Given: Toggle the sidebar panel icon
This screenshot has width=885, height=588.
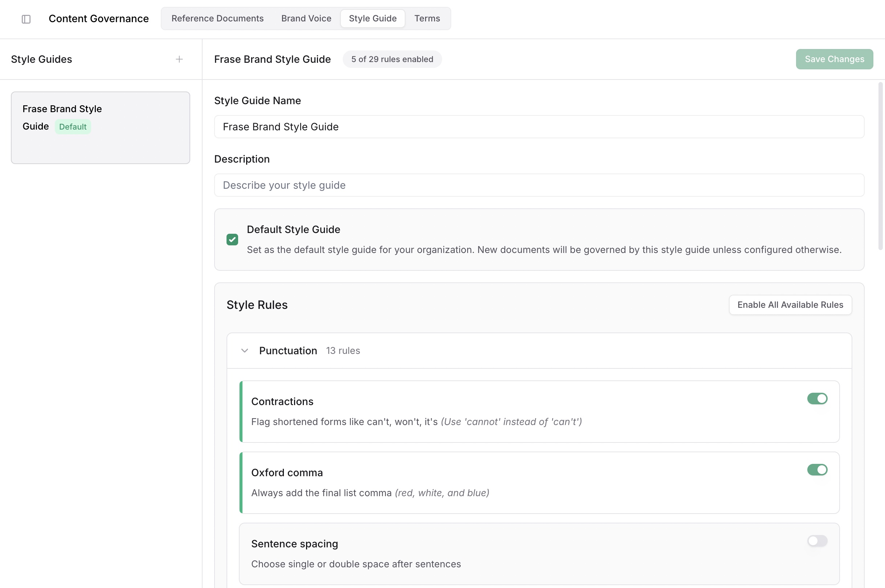Looking at the screenshot, I should tap(26, 19).
